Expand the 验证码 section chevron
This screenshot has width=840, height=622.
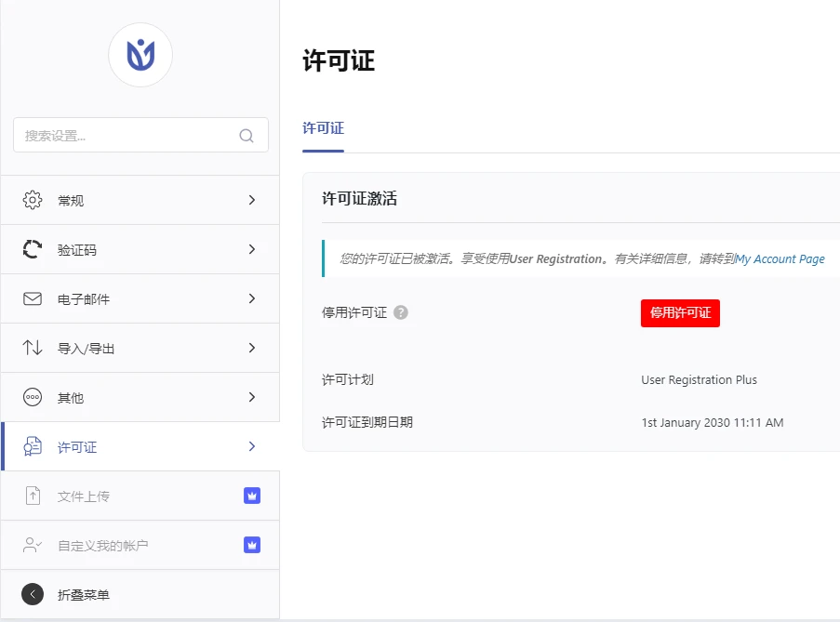(251, 248)
